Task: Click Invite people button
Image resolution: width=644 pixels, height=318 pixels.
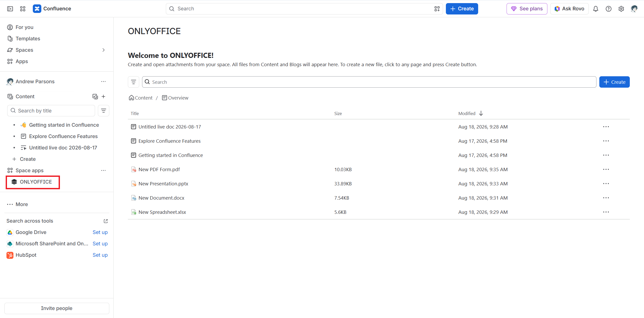Action: point(57,308)
